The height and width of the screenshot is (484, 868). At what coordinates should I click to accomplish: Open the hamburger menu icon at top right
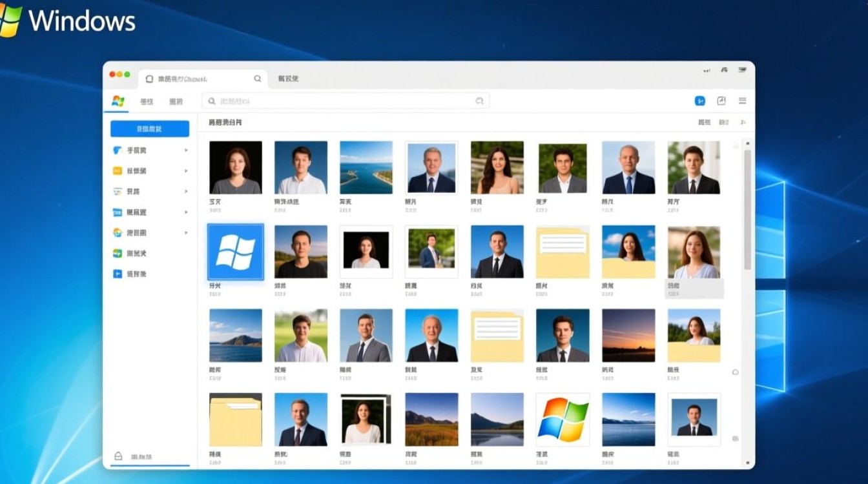coord(742,101)
